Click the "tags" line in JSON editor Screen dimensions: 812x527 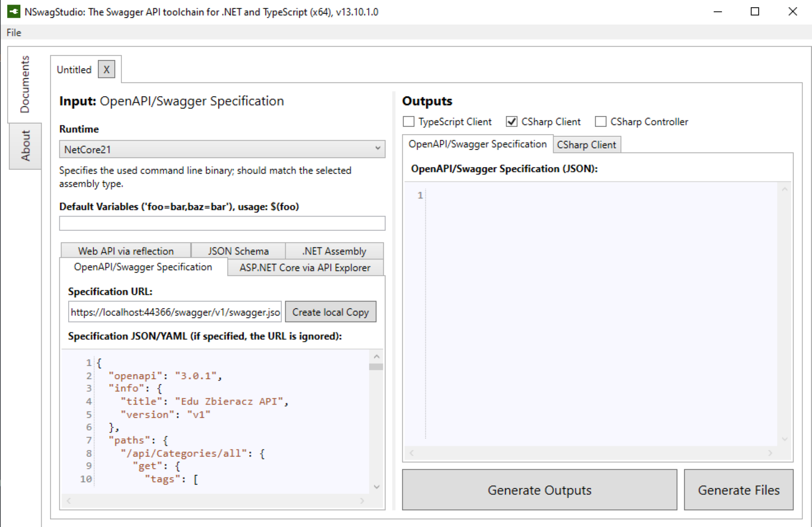click(171, 479)
